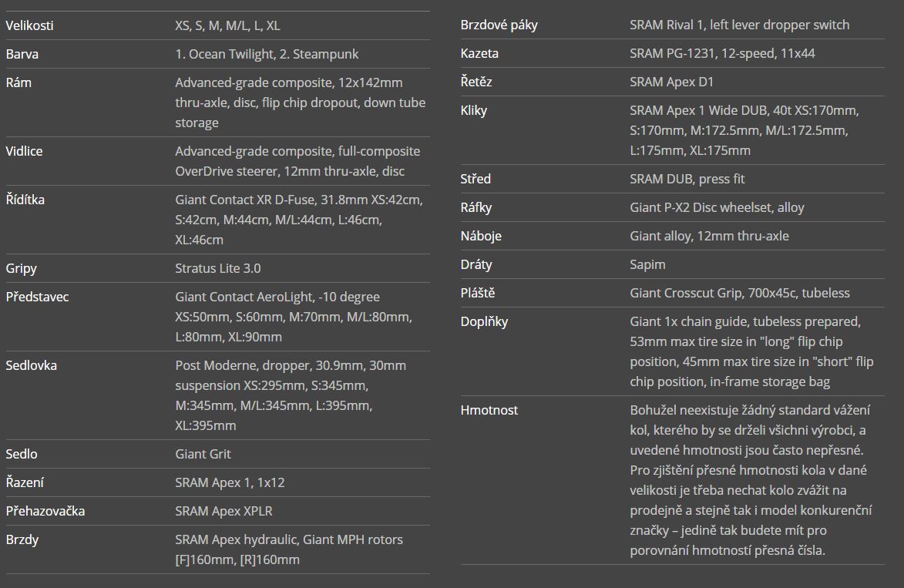Viewport: 904px width, 588px height.
Task: Click the Řazení SRAM Apex 1 value
Action: point(230,482)
